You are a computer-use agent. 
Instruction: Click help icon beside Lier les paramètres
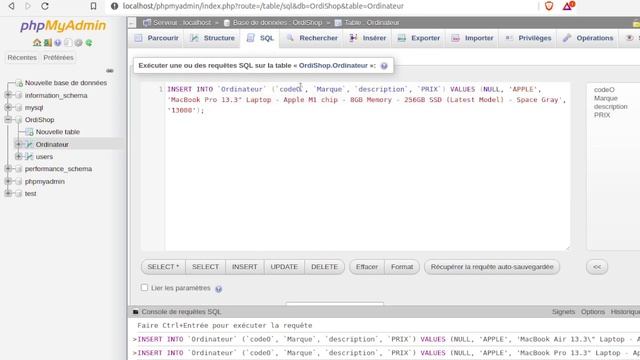(219, 289)
